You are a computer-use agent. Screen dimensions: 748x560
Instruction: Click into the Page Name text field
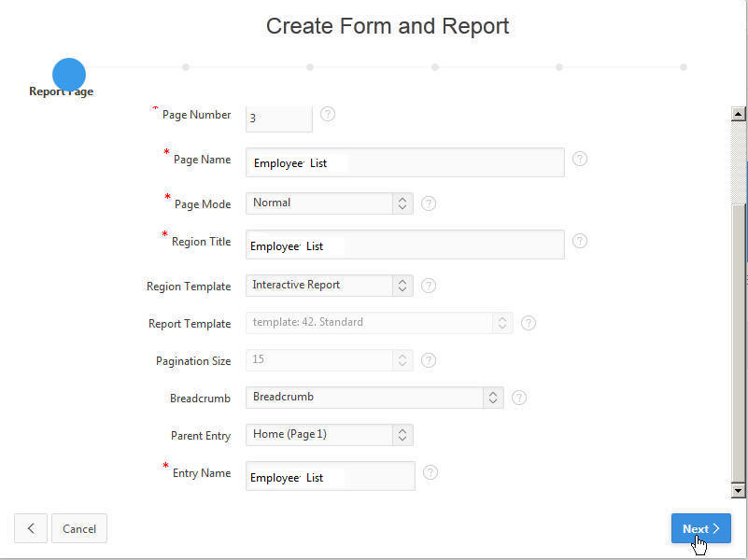tap(404, 162)
